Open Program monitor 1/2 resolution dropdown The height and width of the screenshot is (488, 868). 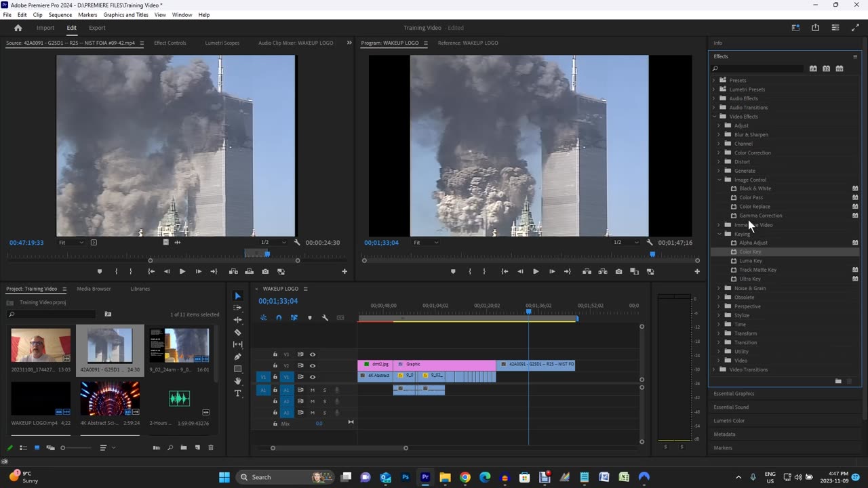coord(626,243)
